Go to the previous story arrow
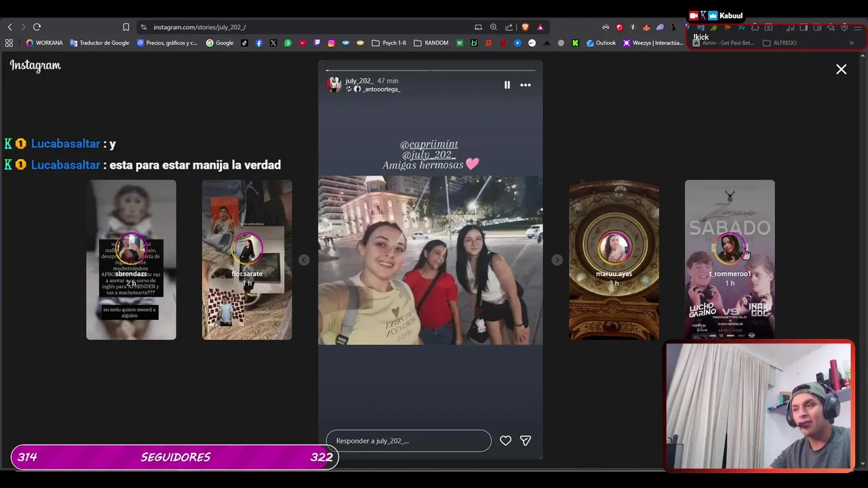The image size is (868, 488). pos(304,260)
